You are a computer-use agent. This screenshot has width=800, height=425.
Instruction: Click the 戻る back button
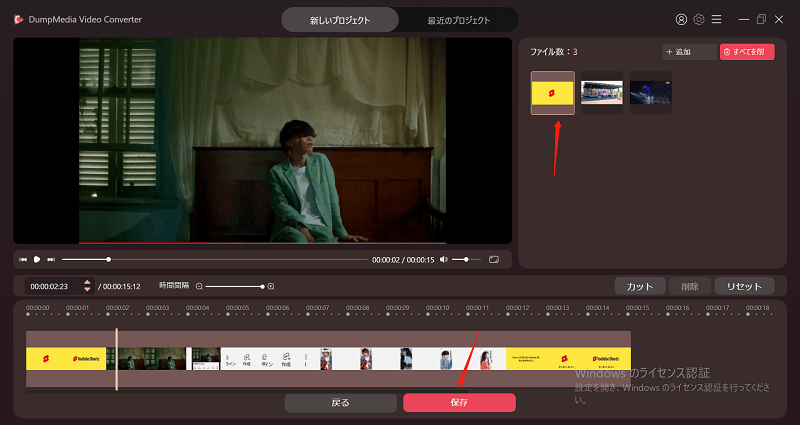pyautogui.click(x=340, y=403)
